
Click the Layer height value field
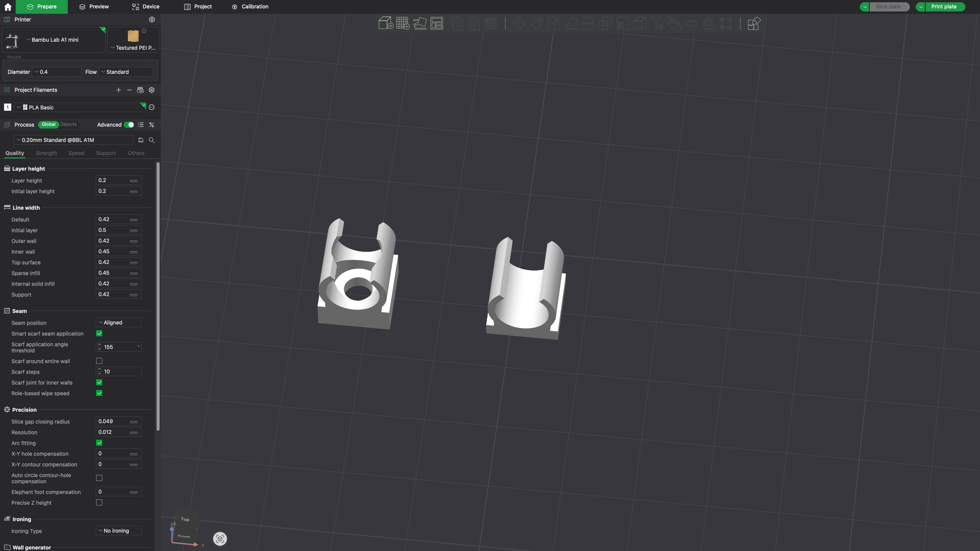[x=119, y=180]
